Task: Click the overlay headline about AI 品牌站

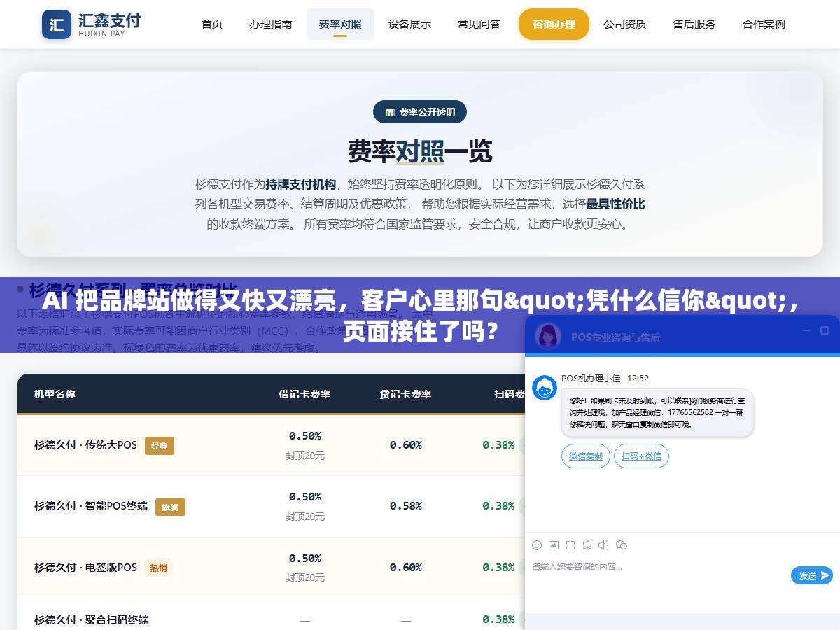Action: [420, 315]
